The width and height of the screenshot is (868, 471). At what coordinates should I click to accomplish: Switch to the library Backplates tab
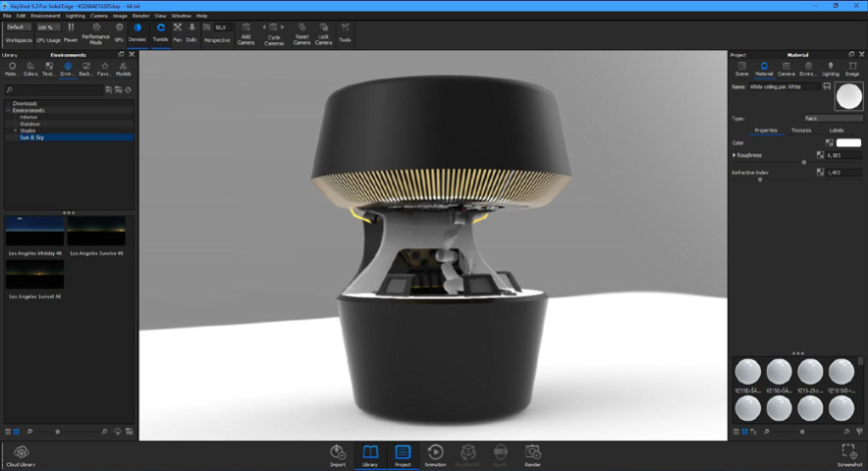(85, 70)
